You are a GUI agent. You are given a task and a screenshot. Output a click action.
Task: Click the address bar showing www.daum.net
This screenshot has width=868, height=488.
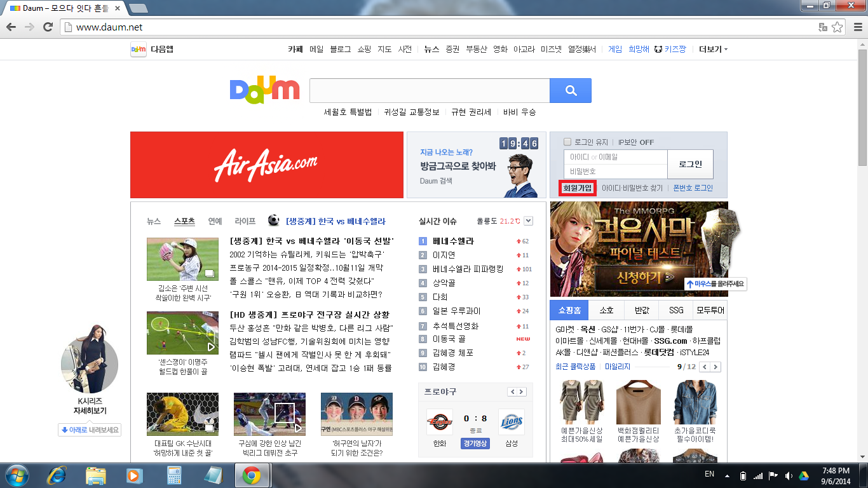click(438, 27)
